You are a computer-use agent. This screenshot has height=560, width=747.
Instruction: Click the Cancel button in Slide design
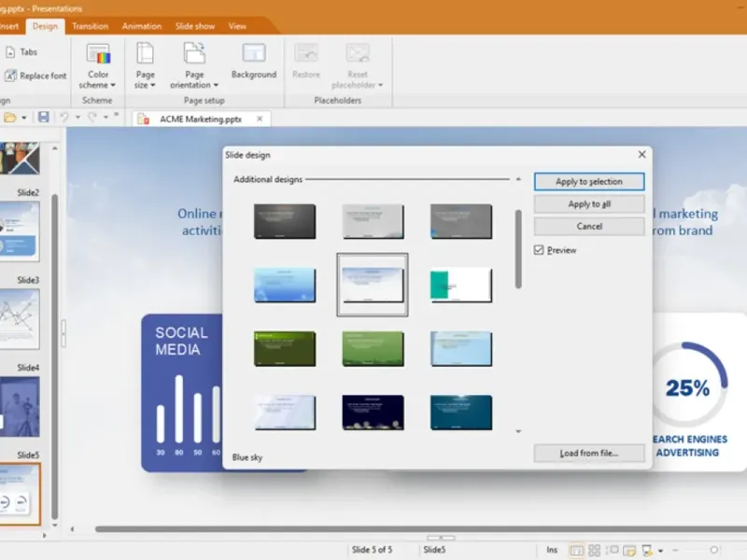(589, 226)
